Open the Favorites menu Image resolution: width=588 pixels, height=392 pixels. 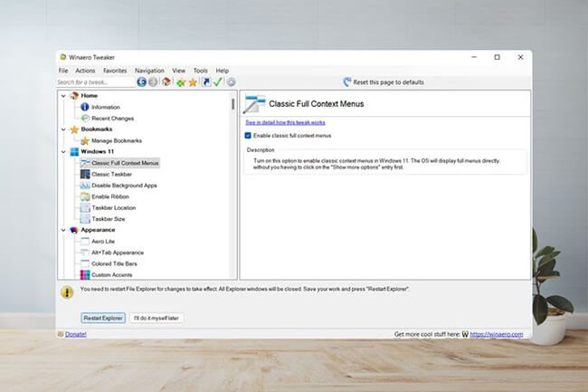point(115,71)
